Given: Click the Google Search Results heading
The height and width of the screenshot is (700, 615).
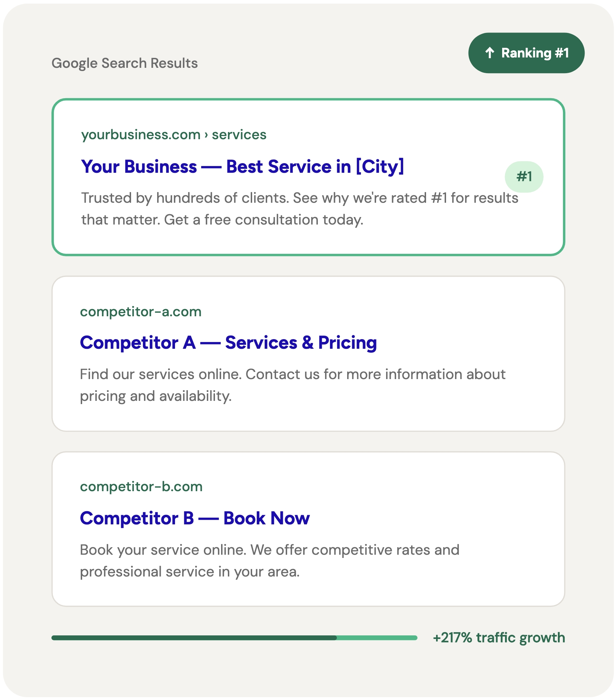Looking at the screenshot, I should (x=125, y=63).
